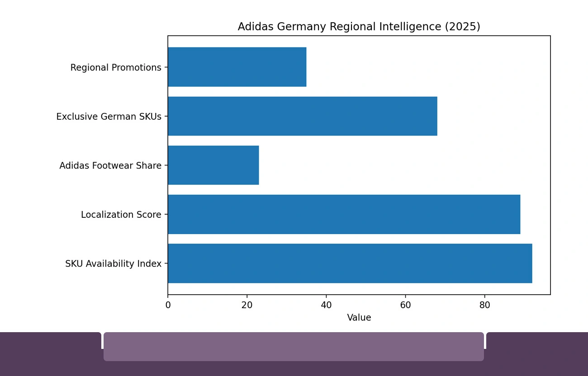This screenshot has height=376, width=588.
Task: Click the x-axis tick label '80'
Action: pyautogui.click(x=484, y=305)
